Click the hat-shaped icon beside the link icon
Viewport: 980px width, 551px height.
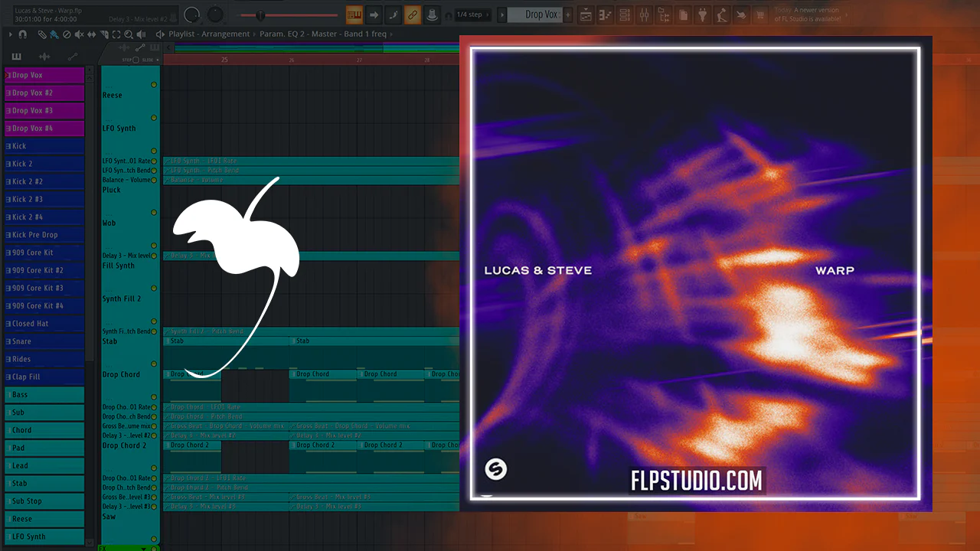(x=432, y=15)
